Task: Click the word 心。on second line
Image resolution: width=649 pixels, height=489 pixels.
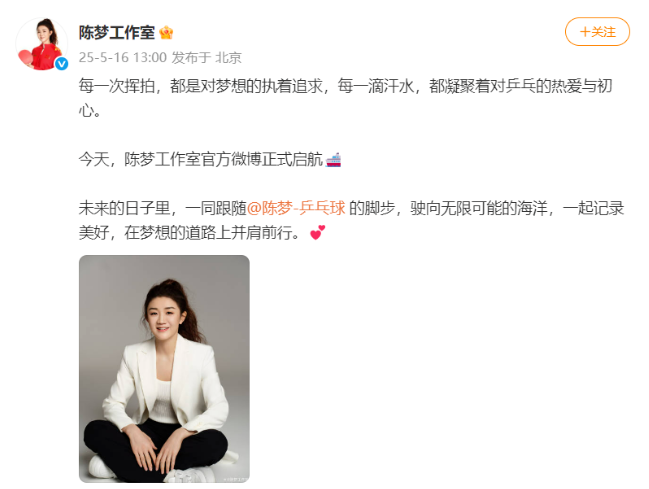Action: [x=89, y=111]
